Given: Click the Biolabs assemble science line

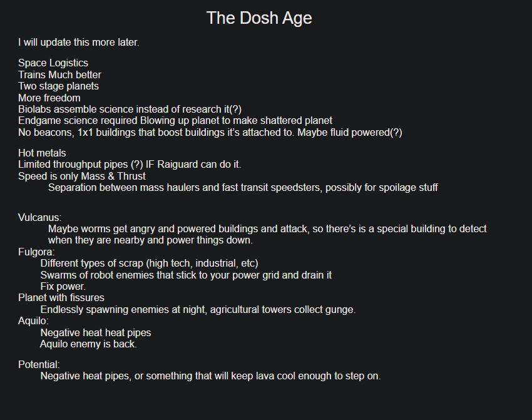Looking at the screenshot, I should pos(130,110).
